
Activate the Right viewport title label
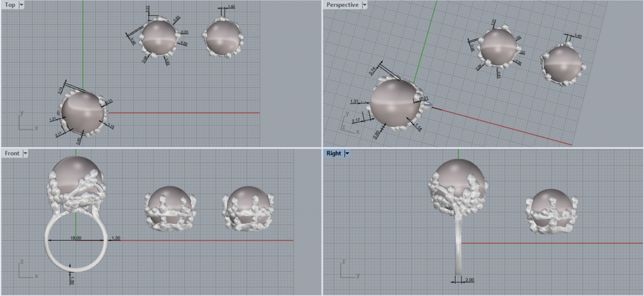[334, 153]
